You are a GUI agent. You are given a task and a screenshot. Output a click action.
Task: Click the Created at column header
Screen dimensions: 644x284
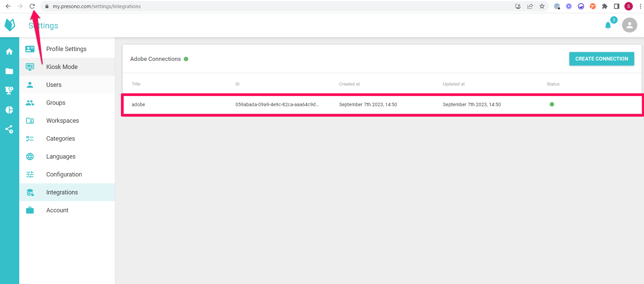point(349,84)
